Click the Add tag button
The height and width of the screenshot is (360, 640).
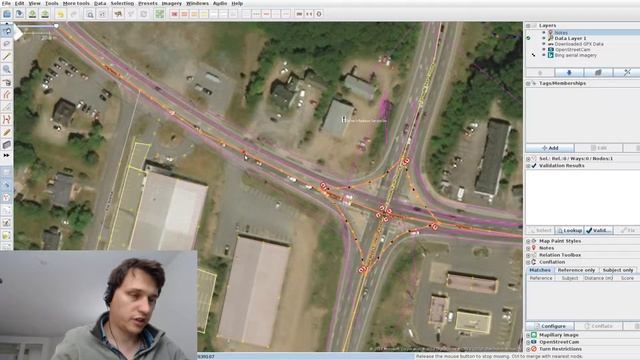tap(550, 148)
